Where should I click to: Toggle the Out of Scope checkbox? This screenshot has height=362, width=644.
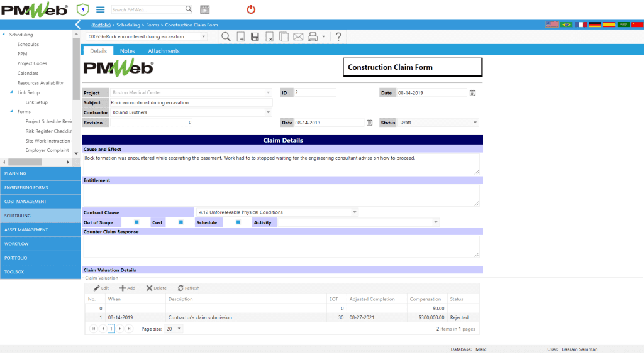[136, 222]
